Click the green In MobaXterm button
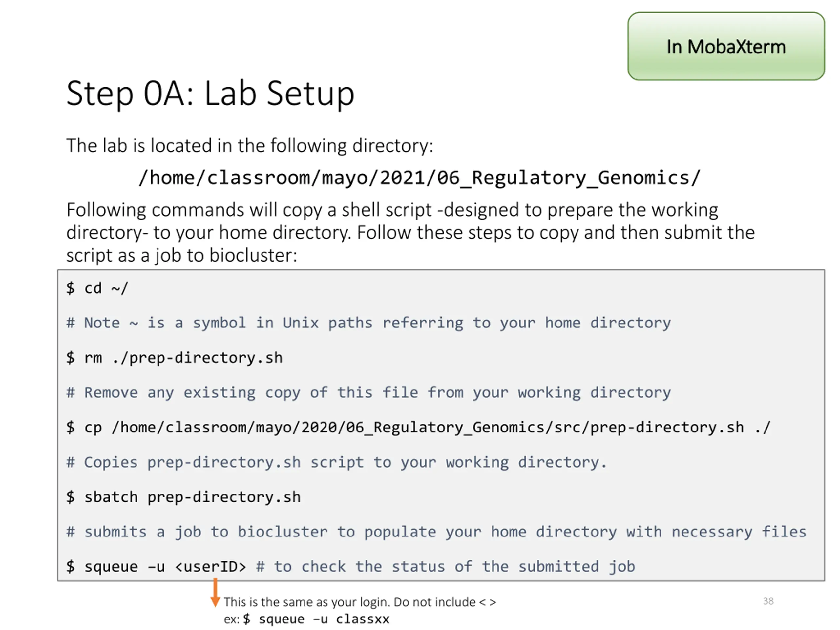Image resolution: width=840 pixels, height=630 pixels. coord(726,46)
